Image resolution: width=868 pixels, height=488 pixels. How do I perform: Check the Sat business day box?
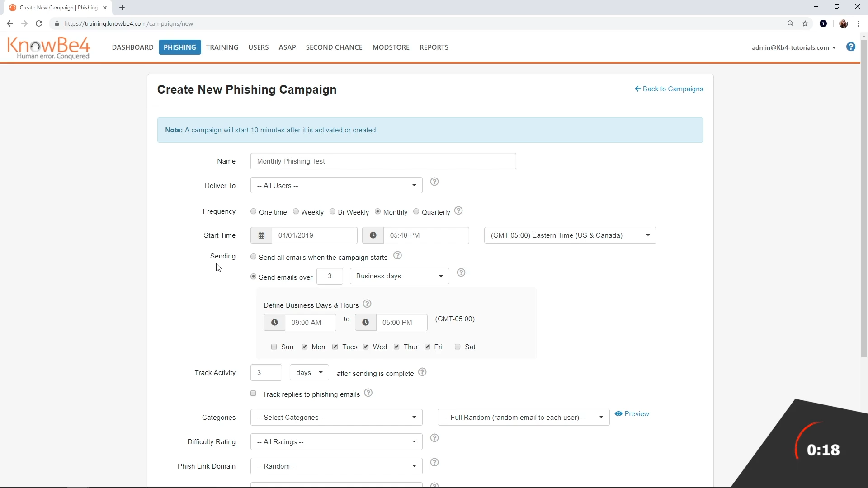pyautogui.click(x=458, y=347)
